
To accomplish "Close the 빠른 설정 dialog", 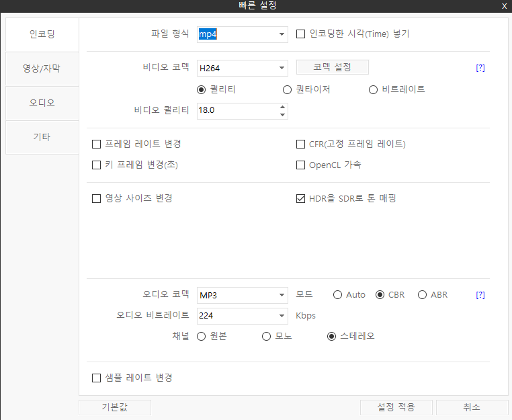I will 504,6.
